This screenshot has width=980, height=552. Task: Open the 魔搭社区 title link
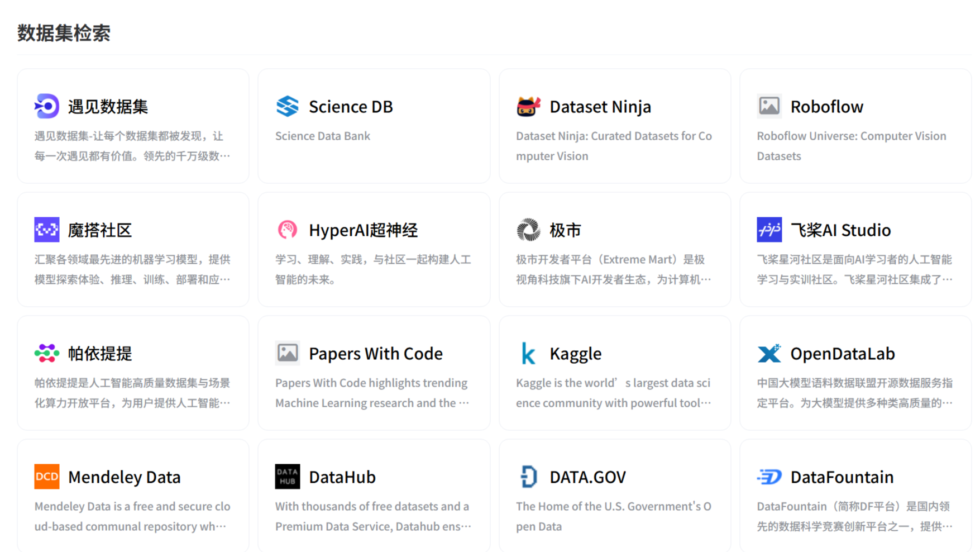point(100,230)
